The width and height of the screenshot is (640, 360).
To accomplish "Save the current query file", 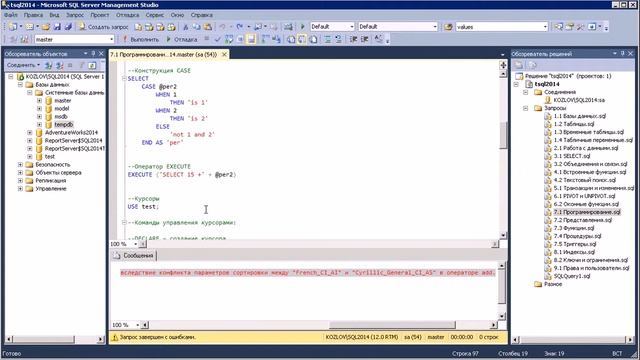I will [x=57, y=27].
